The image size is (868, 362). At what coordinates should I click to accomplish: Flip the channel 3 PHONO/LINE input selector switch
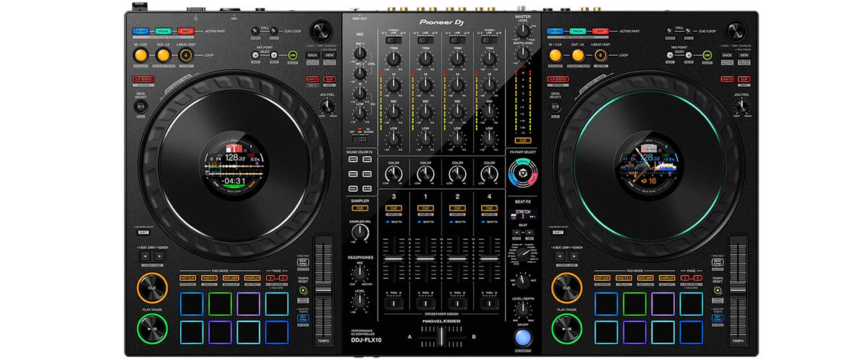394,40
